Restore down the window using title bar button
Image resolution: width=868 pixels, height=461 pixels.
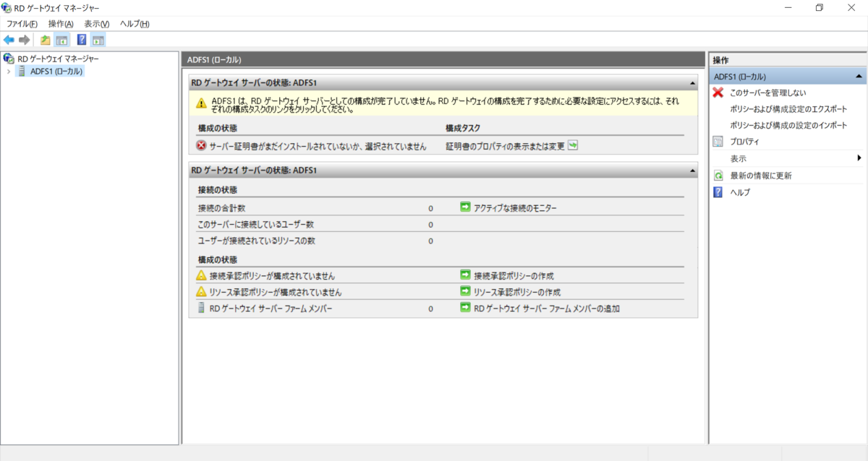click(819, 8)
